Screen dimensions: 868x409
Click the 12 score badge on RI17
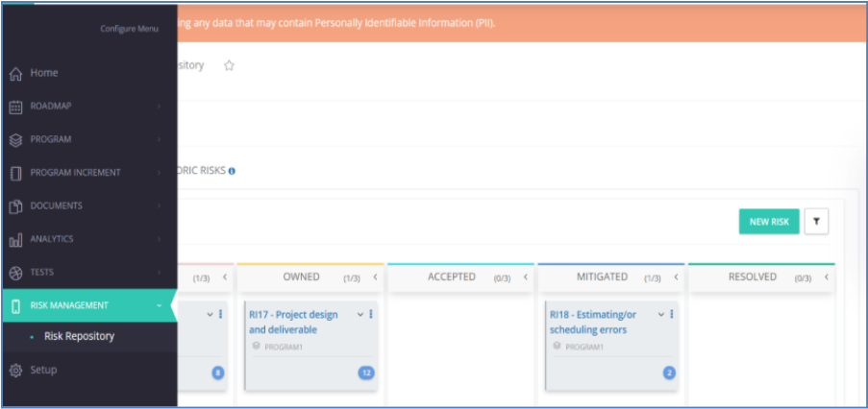(366, 373)
